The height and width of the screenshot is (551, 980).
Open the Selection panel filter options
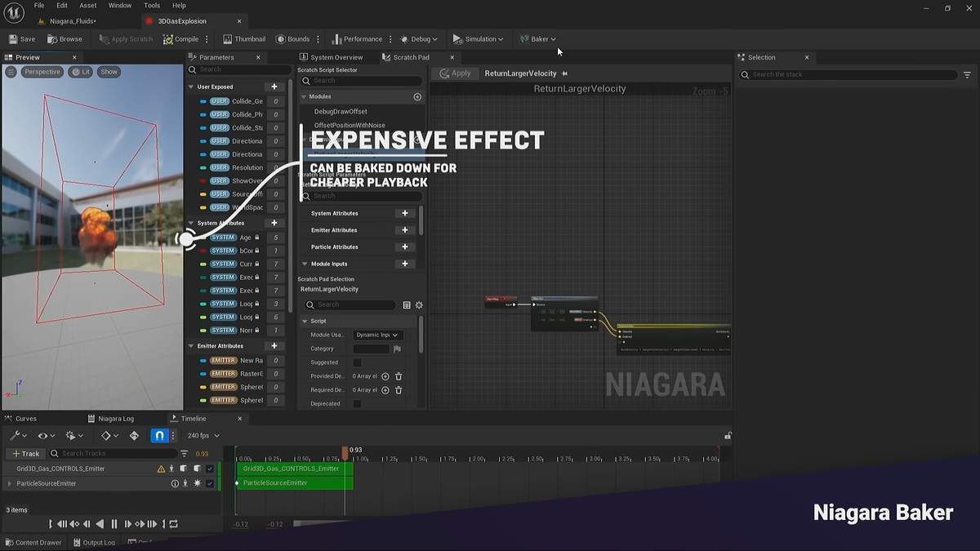pyautogui.click(x=968, y=74)
